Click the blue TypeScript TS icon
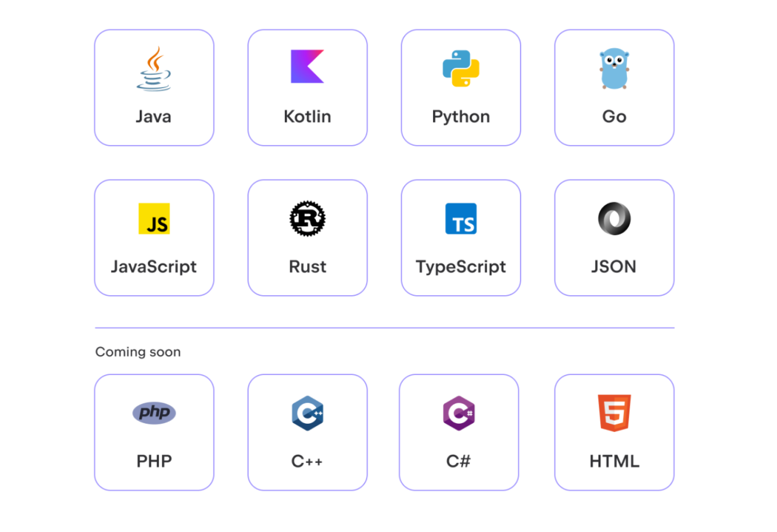This screenshot has width=777, height=532. click(x=460, y=218)
